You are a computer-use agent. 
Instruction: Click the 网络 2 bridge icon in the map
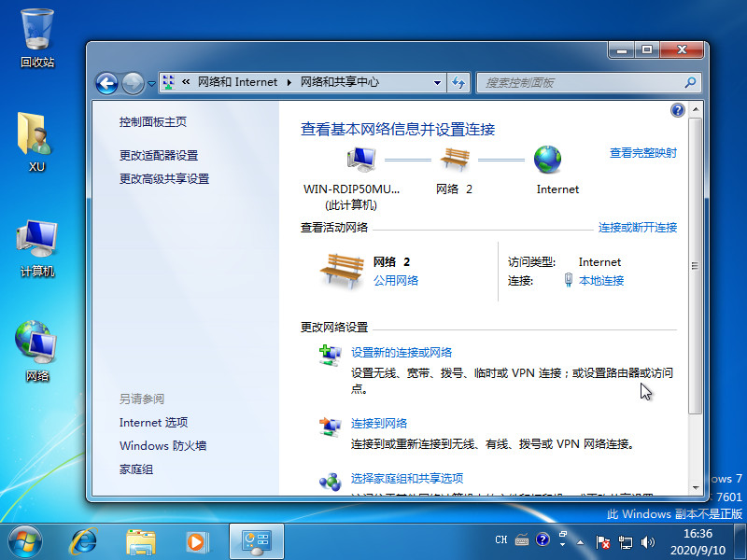tap(454, 159)
